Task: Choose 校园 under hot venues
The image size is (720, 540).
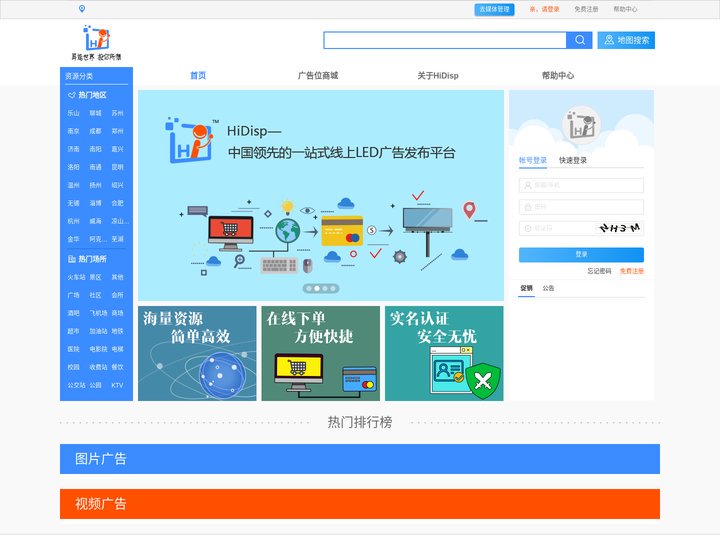Action: coord(73,367)
